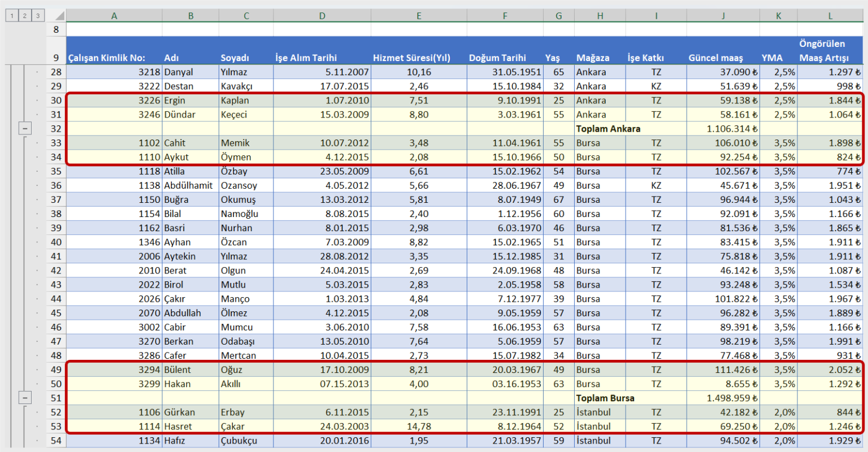Select service years cell 8,82

click(x=419, y=242)
